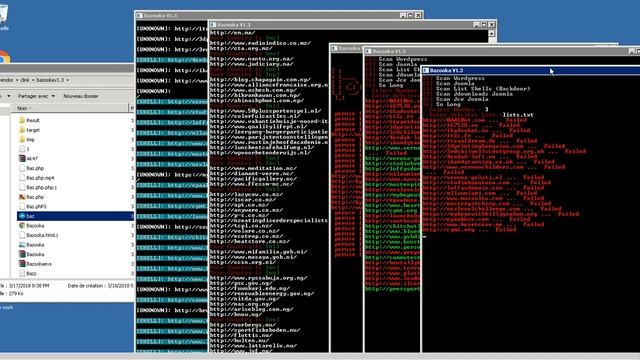Click system icon of rearmost Bazooka console window
The height and width of the screenshot is (360, 640).
[x=140, y=16]
